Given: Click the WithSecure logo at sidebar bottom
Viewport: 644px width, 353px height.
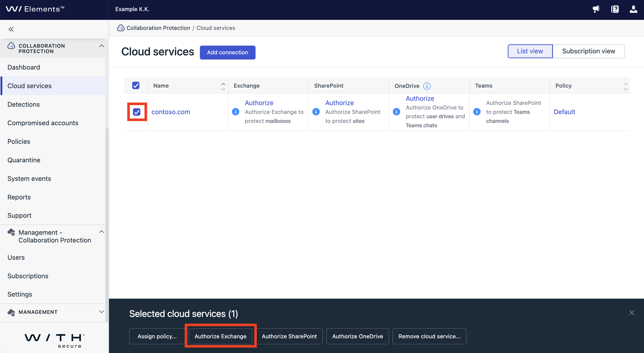Looking at the screenshot, I should (55, 341).
